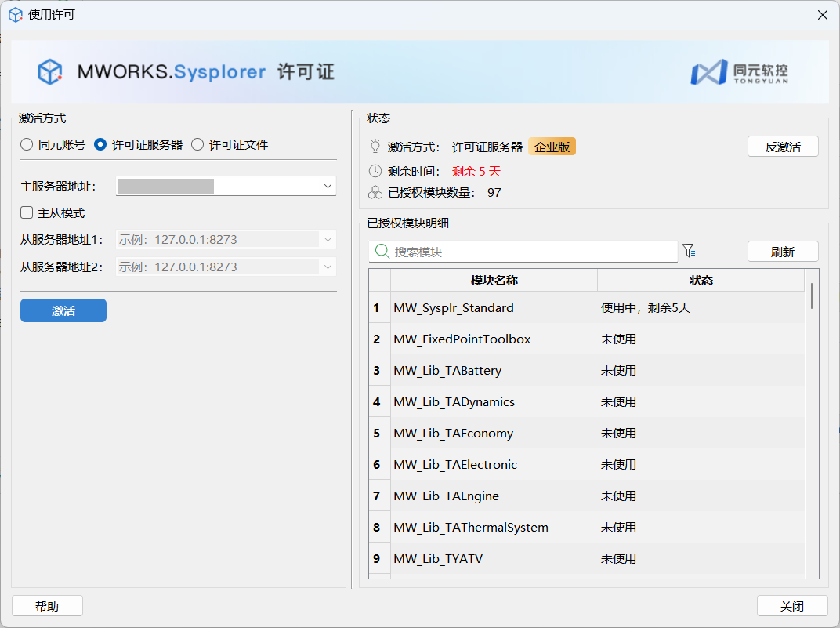Click the lightbulb icon beside 激活方式 status
Screen dimensions: 840x628
[x=375, y=147]
